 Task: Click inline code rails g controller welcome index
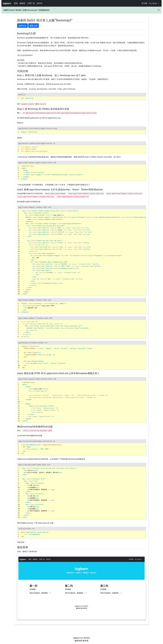click(x=37, y=431)
